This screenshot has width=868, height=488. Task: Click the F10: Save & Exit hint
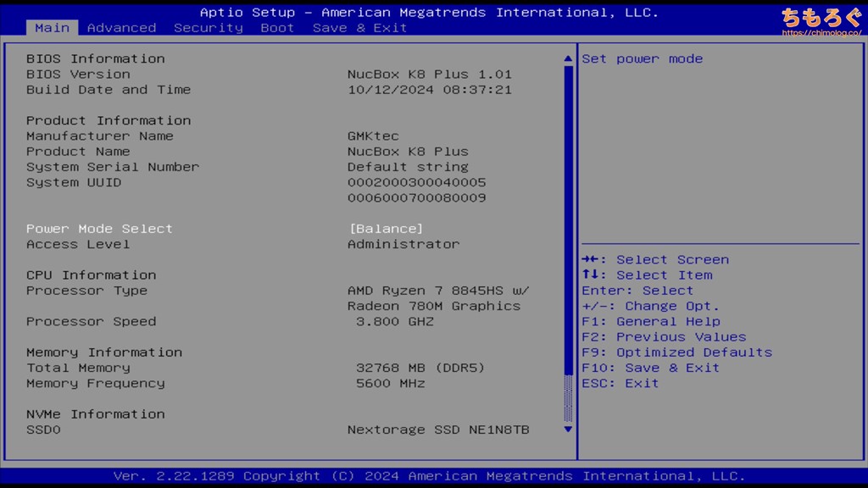(x=650, y=368)
